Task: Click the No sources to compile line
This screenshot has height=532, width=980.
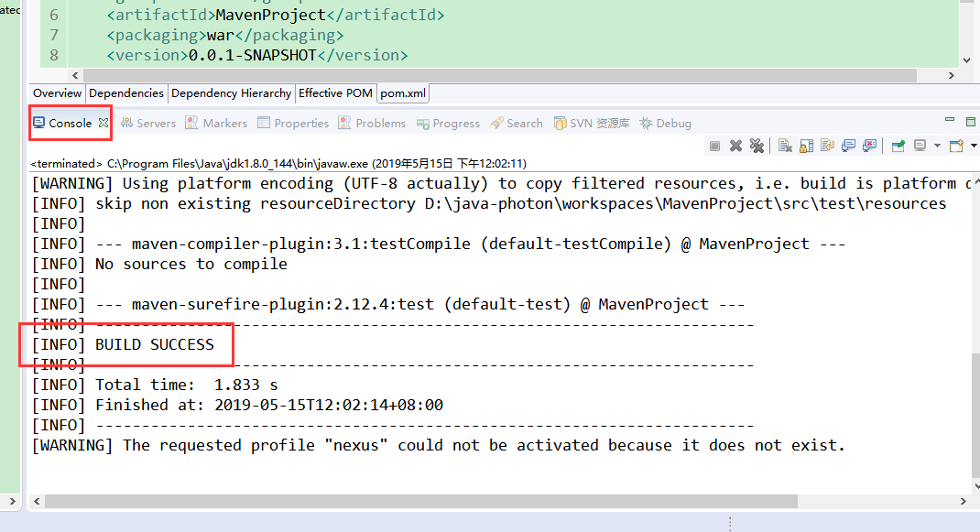Action: pos(159,264)
